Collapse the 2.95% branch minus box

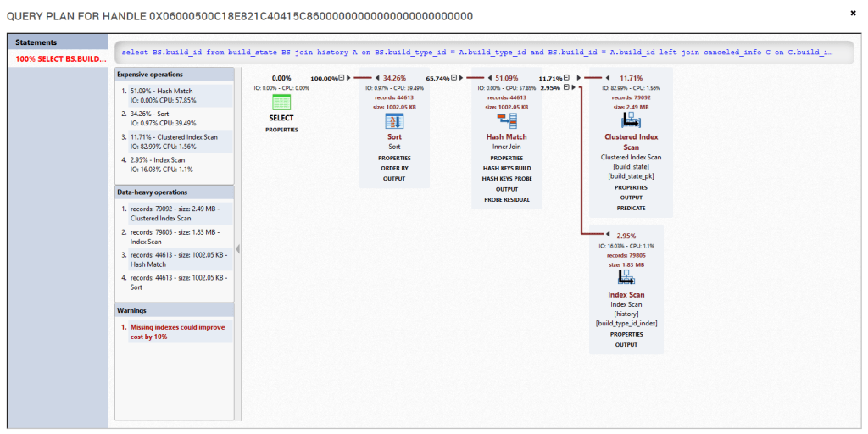pyautogui.click(x=565, y=87)
